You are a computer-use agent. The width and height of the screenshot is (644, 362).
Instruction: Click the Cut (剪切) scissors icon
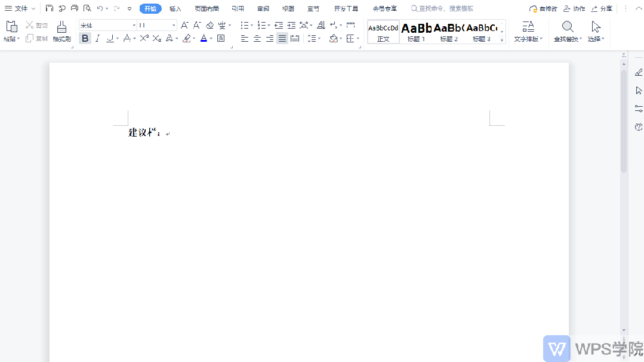coord(30,25)
